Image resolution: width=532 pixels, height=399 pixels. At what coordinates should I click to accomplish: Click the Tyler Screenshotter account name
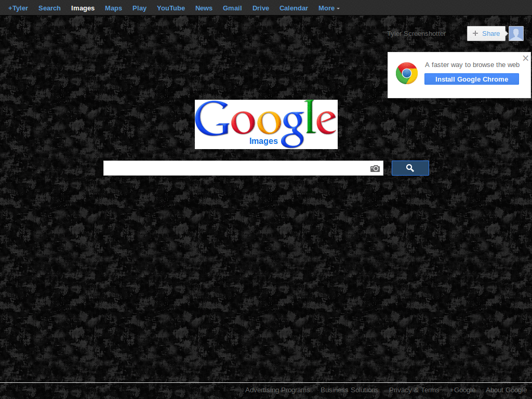416,34
